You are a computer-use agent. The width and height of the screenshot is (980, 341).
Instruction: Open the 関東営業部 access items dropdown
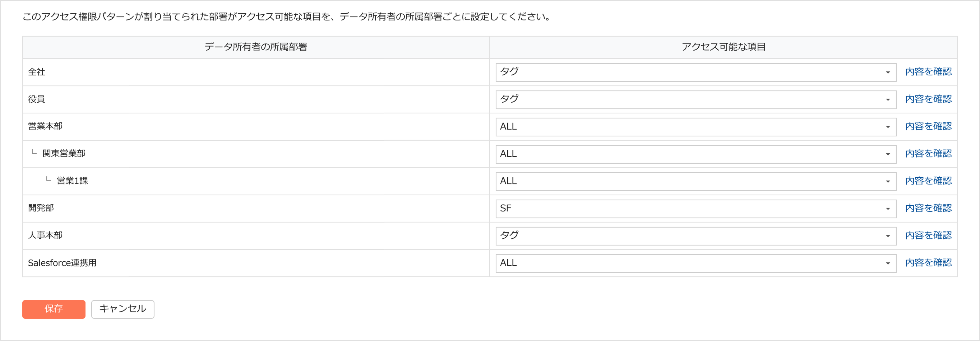[695, 154]
